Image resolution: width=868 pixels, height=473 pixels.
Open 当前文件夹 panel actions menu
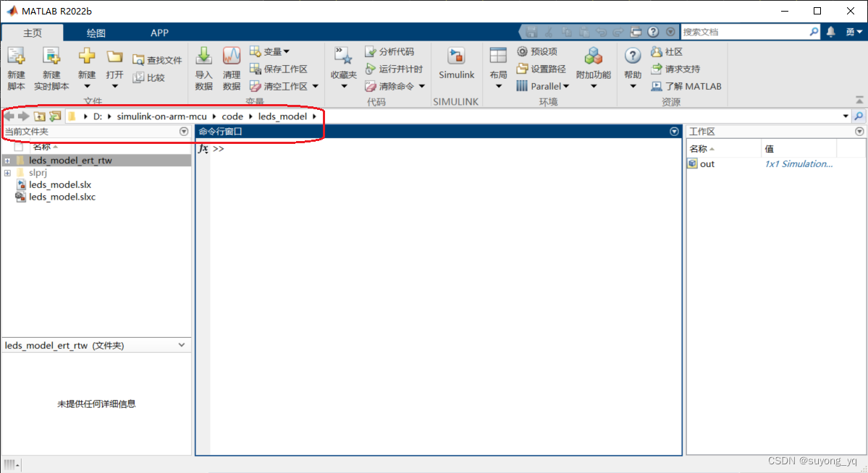[184, 132]
